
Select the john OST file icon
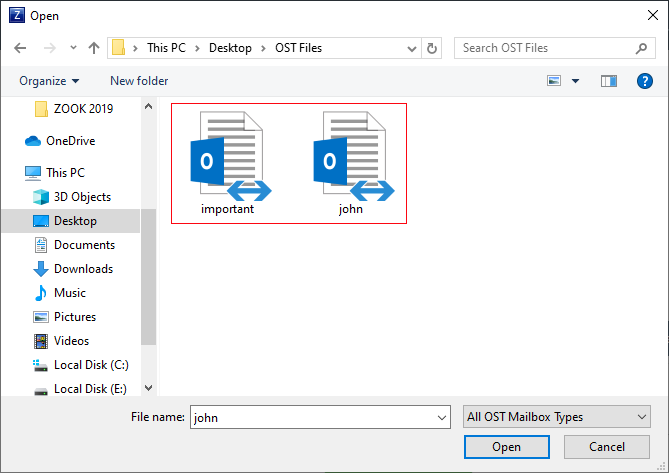click(353, 156)
